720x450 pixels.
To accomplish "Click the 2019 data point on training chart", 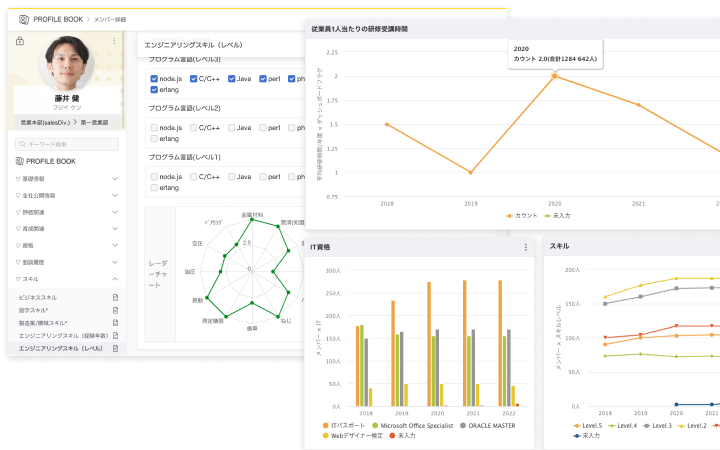I will (471, 173).
